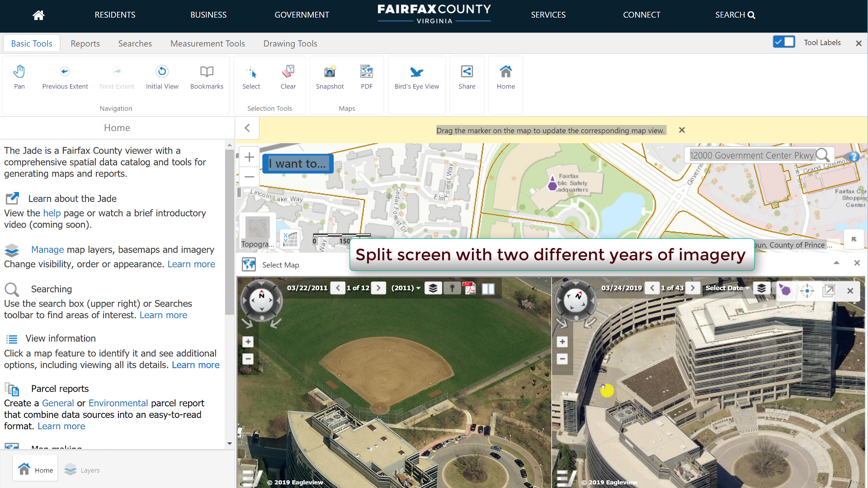Open the I want to... menu

[298, 164]
